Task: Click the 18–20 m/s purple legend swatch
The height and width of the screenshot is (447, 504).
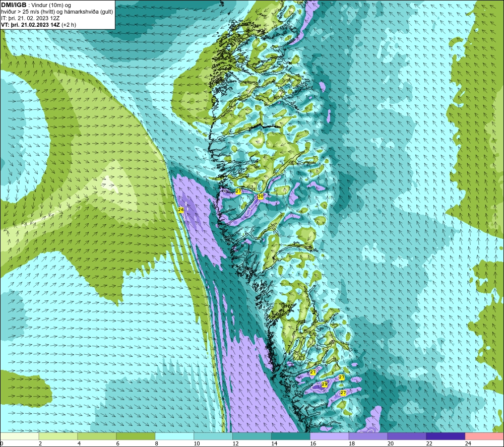Action: pyautogui.click(x=368, y=436)
